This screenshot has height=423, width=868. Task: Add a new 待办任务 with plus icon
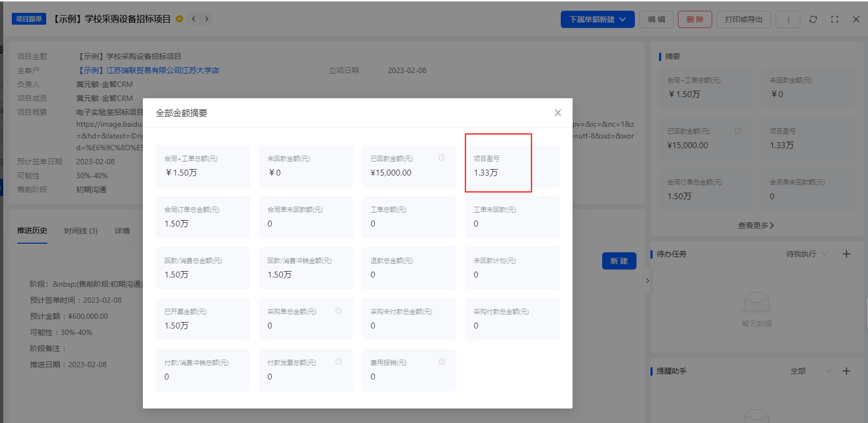click(847, 254)
